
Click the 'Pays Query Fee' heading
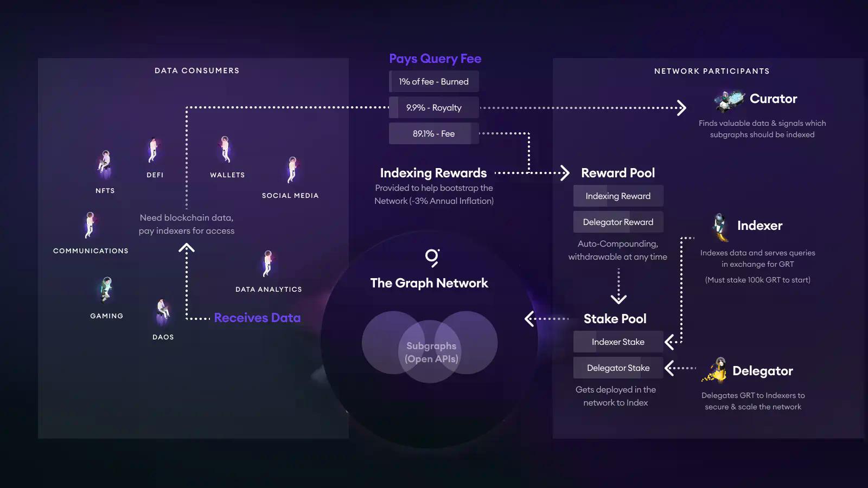coord(435,59)
